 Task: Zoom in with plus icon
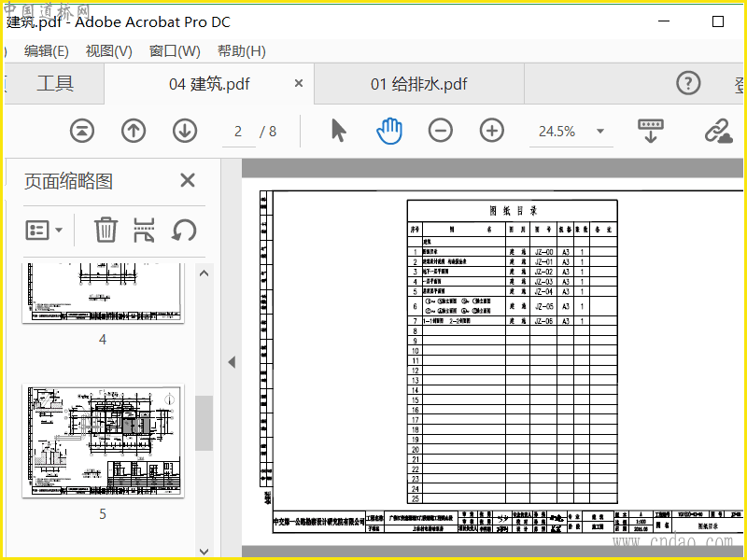point(492,131)
